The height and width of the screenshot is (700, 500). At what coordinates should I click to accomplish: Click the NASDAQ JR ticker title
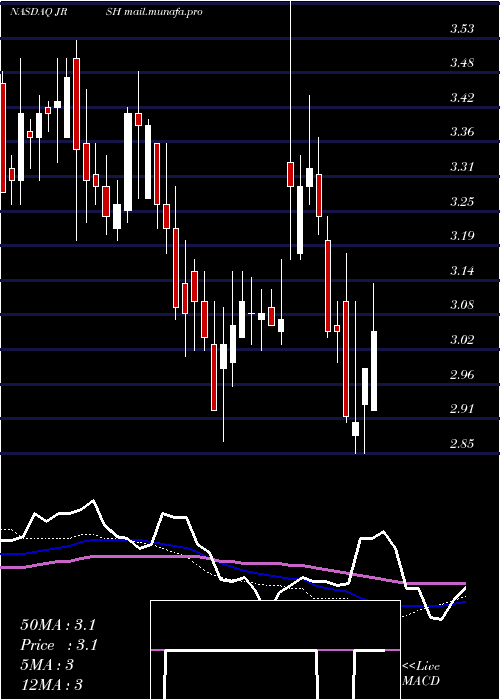[39, 12]
